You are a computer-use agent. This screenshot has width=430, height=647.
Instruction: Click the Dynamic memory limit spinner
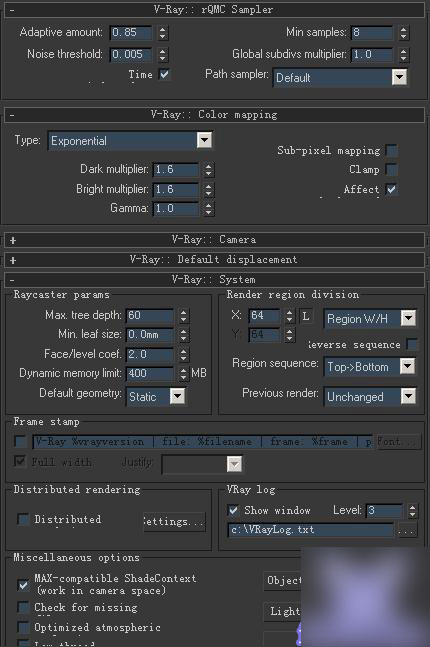pos(184,374)
